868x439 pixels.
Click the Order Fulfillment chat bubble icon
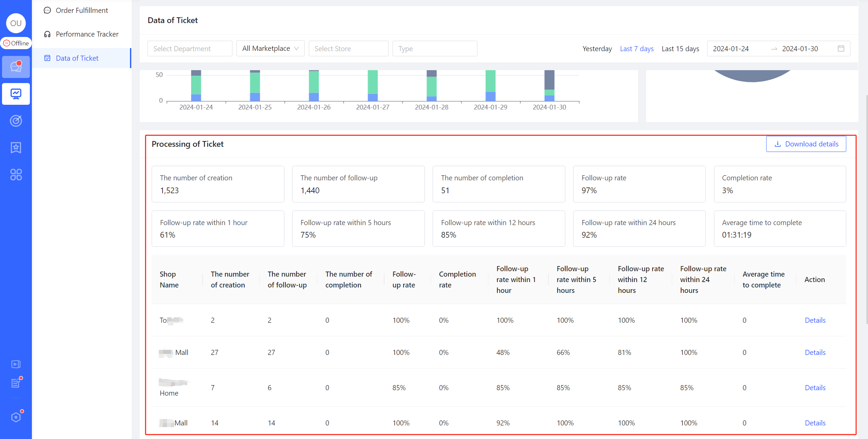pyautogui.click(x=48, y=11)
